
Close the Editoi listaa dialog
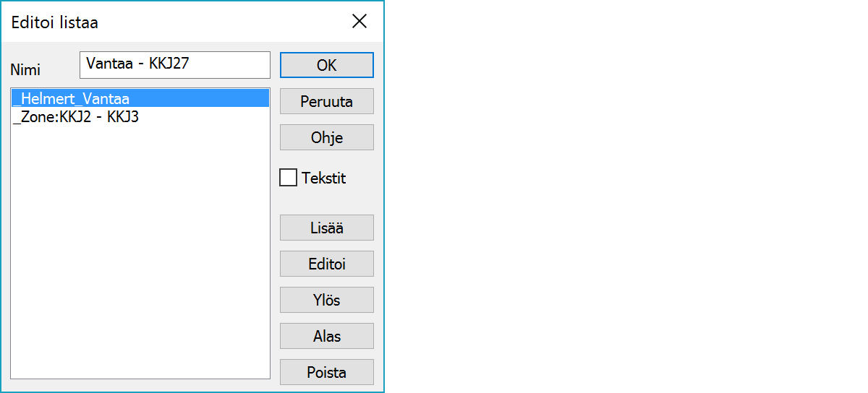[359, 22]
